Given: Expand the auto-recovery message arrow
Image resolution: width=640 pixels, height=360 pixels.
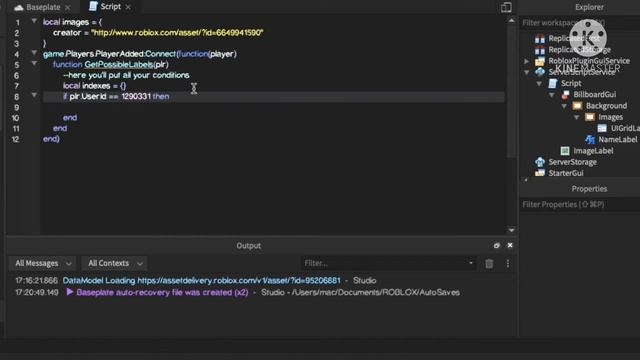Looking at the screenshot, I should point(69,292).
